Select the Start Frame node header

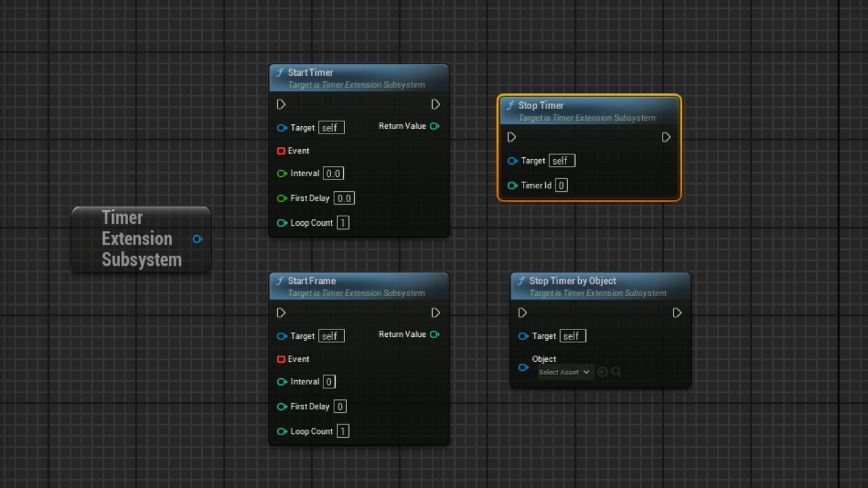[359, 287]
